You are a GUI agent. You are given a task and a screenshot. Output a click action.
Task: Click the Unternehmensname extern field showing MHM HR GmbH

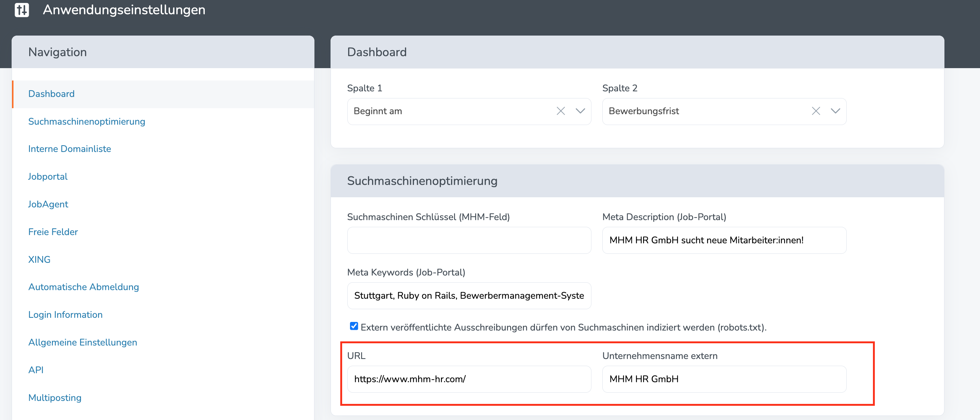coord(724,379)
